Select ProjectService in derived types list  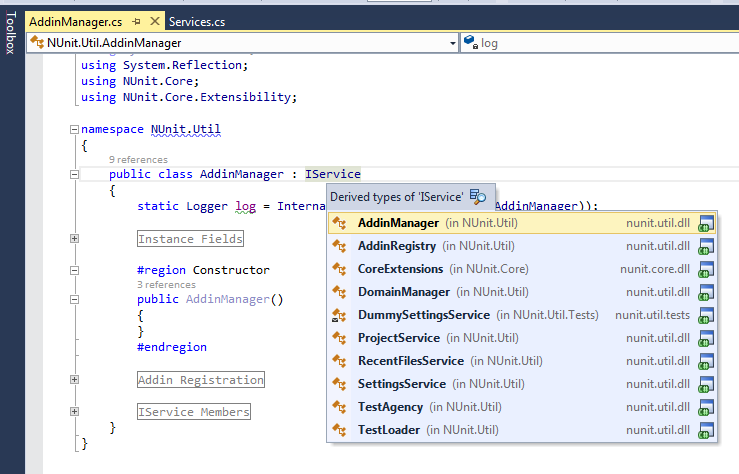tap(522, 338)
